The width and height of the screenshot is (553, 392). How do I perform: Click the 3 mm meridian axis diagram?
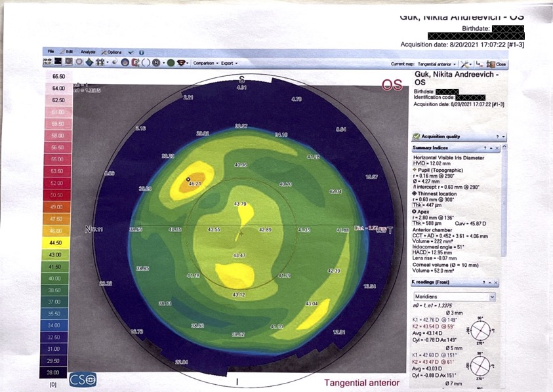tap(480, 330)
